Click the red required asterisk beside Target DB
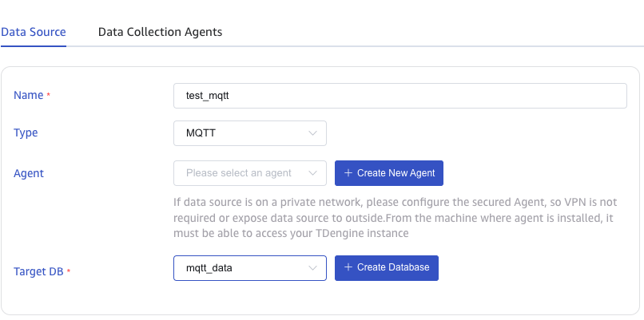The height and width of the screenshot is (320, 644). tap(69, 272)
